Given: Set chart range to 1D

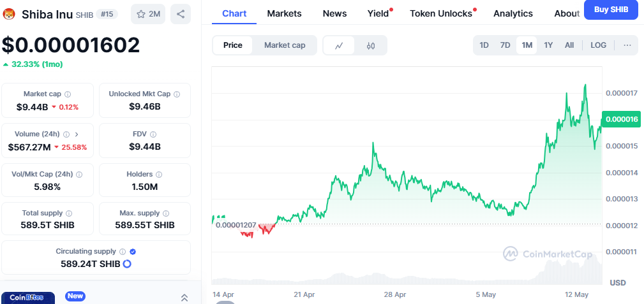Looking at the screenshot, I should click(484, 45).
